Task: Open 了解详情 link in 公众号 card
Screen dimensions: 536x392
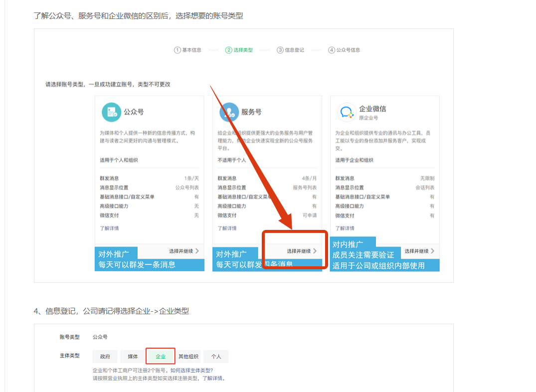Action: click(109, 228)
